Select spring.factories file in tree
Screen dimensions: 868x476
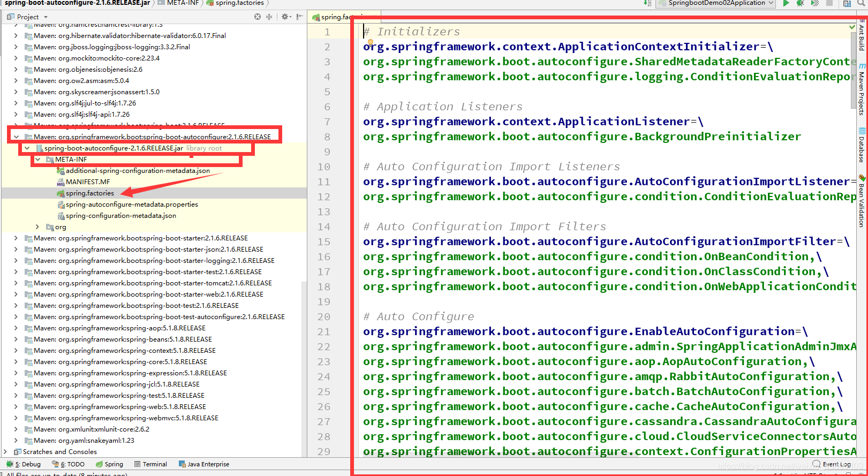tap(89, 193)
